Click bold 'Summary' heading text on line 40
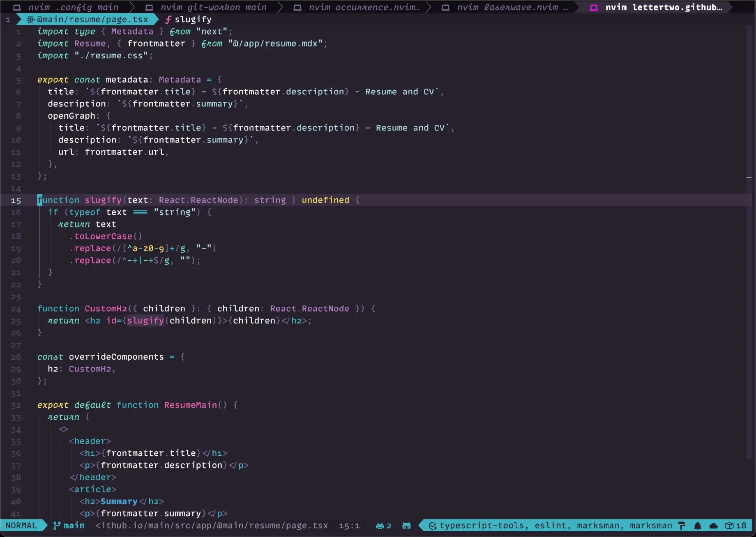Viewport: 756px width, 537px height. (x=119, y=501)
